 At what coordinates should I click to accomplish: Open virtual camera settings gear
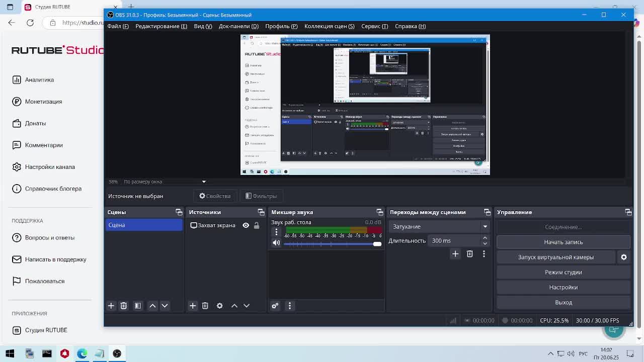click(624, 257)
